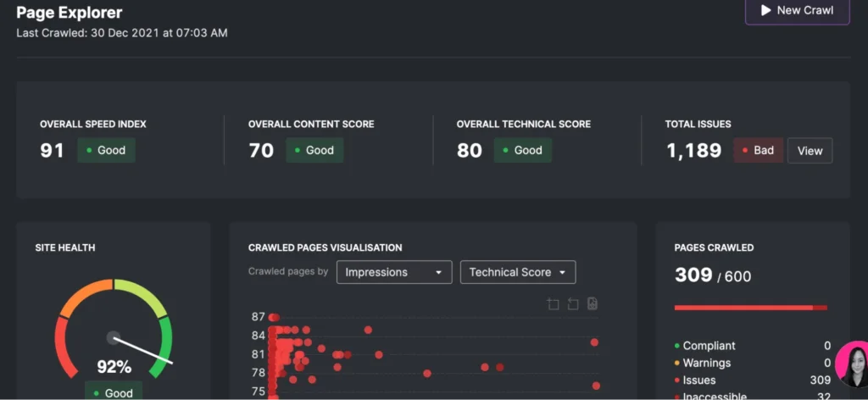Click the zoom selection icon above the chart

(x=554, y=304)
